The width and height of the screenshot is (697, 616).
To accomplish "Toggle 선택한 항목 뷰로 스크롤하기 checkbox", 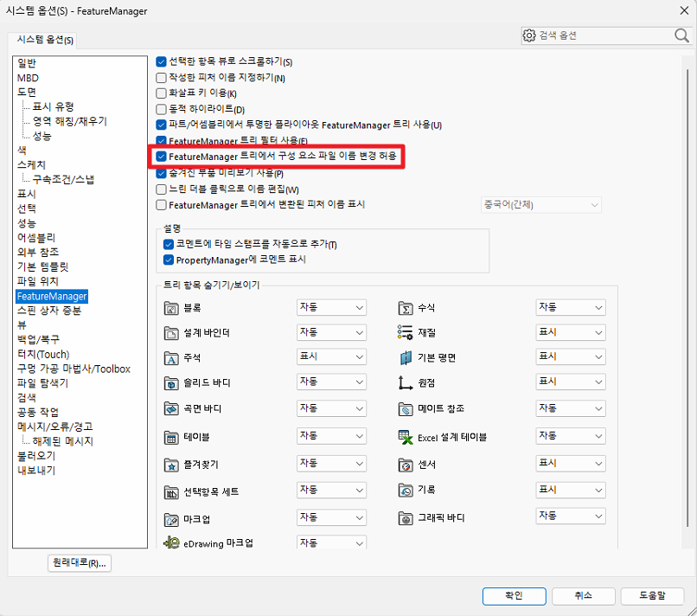I will pyautogui.click(x=161, y=61).
